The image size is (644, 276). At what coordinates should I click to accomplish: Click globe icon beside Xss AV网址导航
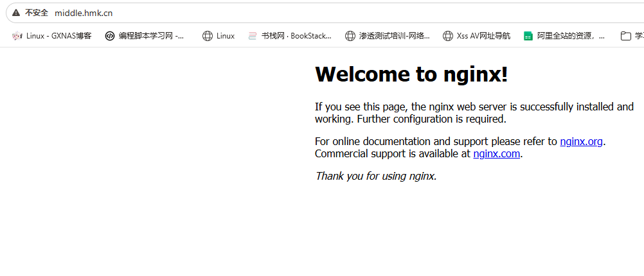click(x=448, y=36)
